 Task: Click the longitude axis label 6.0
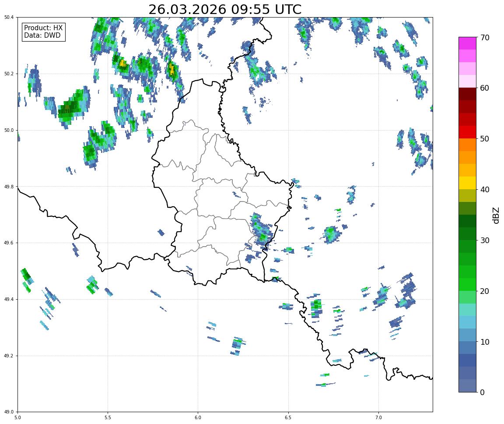pos(198,417)
